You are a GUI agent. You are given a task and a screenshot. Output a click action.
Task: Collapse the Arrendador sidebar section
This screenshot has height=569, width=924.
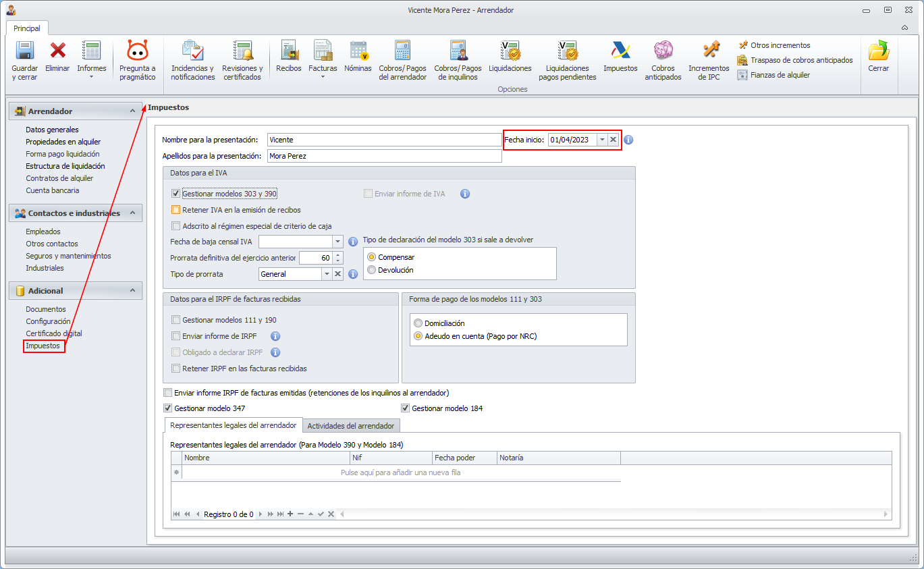[x=132, y=111]
